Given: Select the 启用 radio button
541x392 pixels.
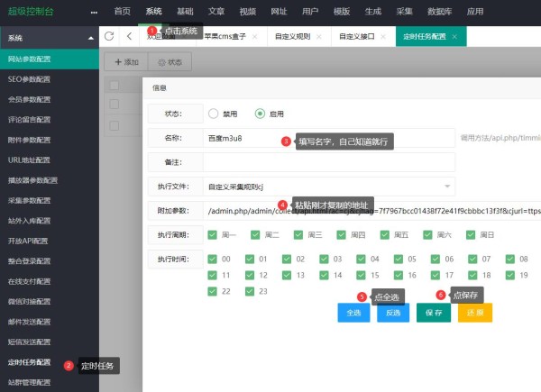Looking at the screenshot, I should [260, 114].
